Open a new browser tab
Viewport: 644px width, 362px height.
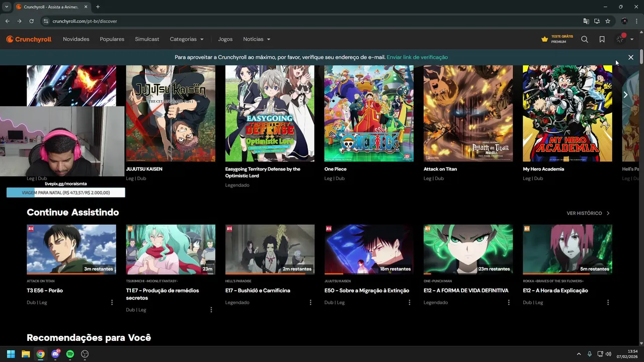pyautogui.click(x=98, y=7)
